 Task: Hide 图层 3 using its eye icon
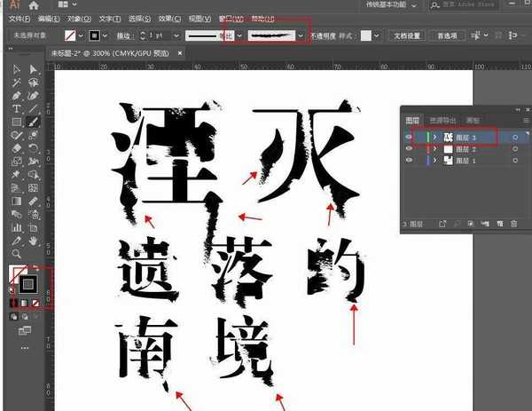coord(409,138)
